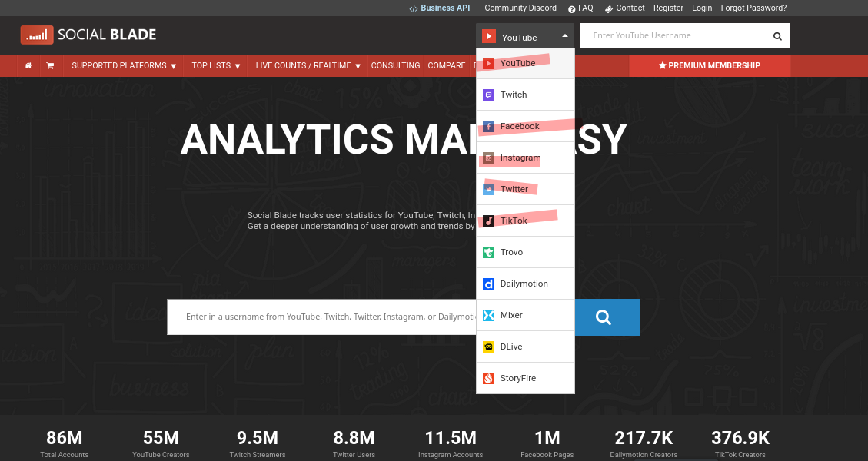The width and height of the screenshot is (868, 461).
Task: Click the 1M Facebook Pages statistic
Action: point(547,444)
